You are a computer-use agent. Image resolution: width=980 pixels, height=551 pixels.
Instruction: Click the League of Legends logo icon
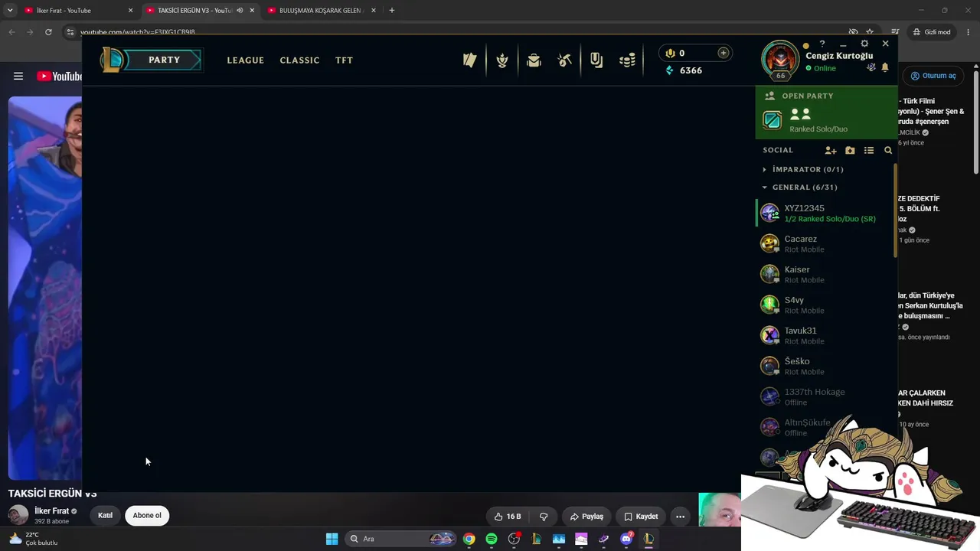(x=113, y=60)
